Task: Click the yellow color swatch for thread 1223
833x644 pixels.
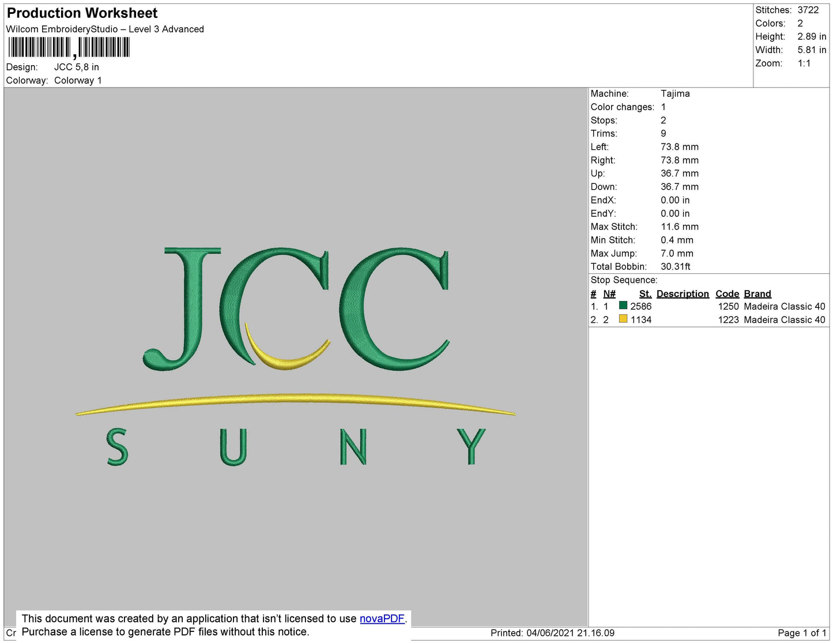Action: tap(623, 319)
